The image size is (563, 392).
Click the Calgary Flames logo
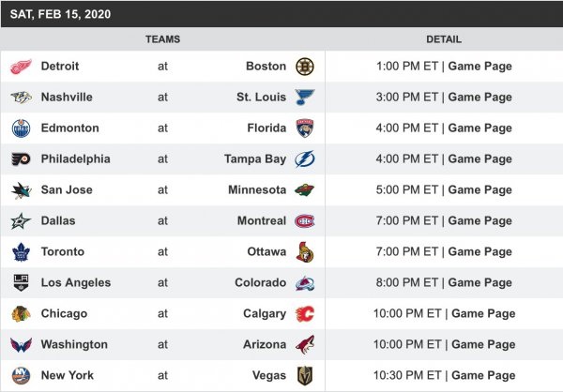click(x=305, y=314)
